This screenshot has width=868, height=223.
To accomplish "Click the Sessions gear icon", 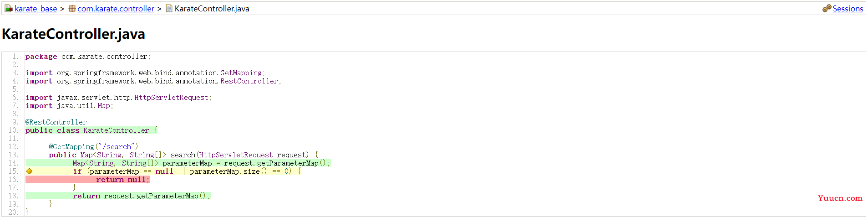I will tap(827, 9).
